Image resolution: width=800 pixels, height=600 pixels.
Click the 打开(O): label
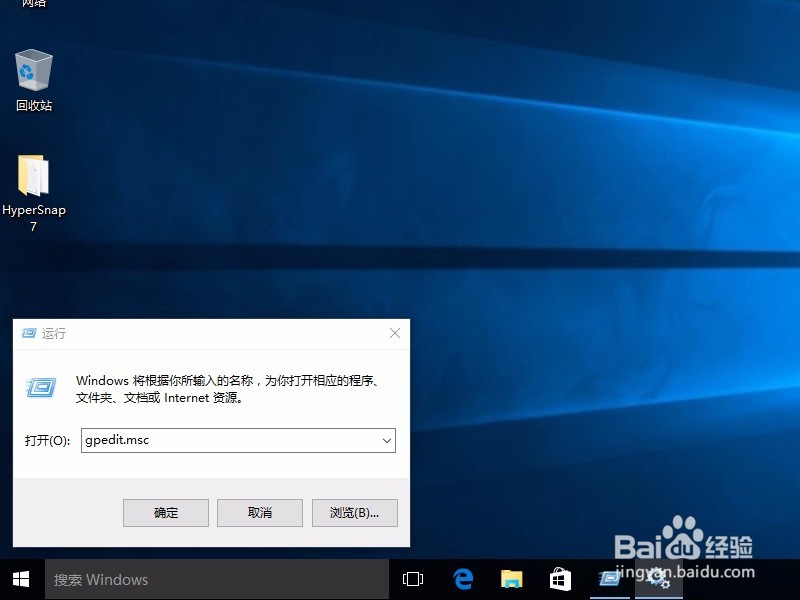click(x=47, y=440)
